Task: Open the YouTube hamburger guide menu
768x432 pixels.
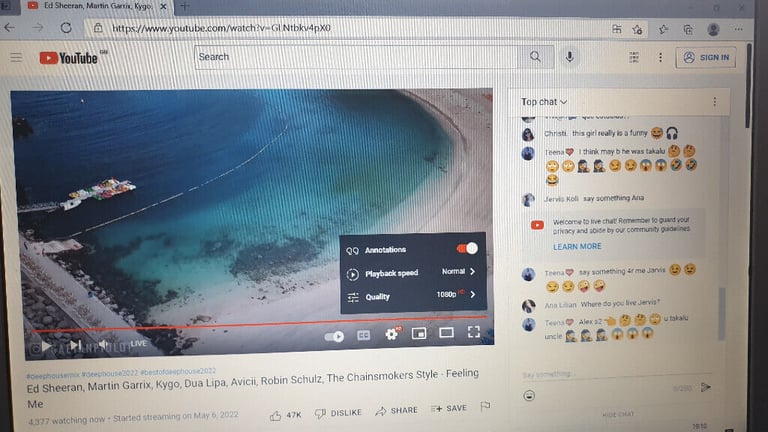Action: (16, 58)
